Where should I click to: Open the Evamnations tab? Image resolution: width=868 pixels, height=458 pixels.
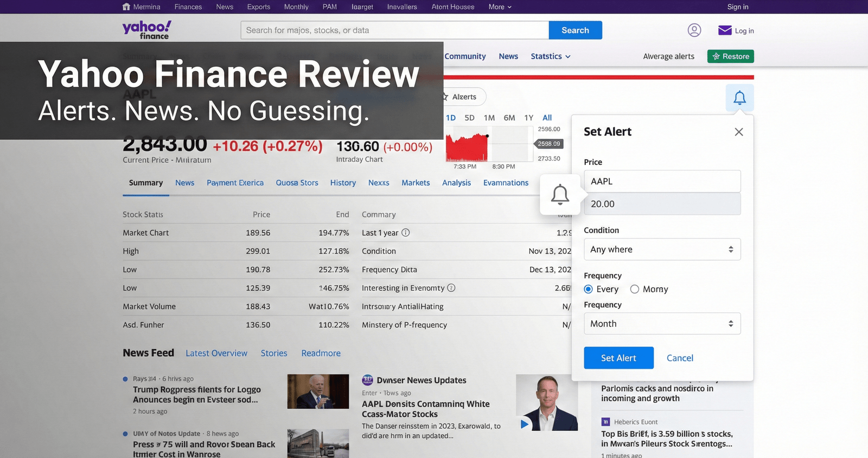pos(506,183)
